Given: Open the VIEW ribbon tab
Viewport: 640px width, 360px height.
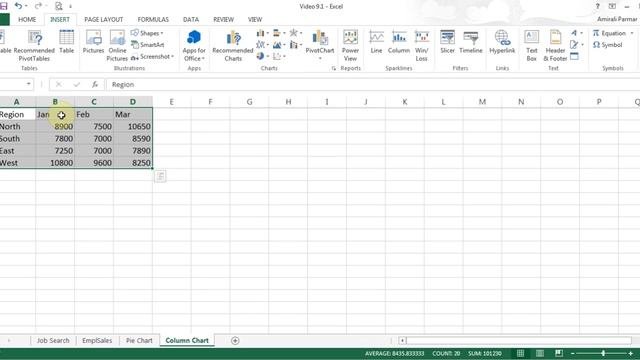Looking at the screenshot, I should click(255, 20).
